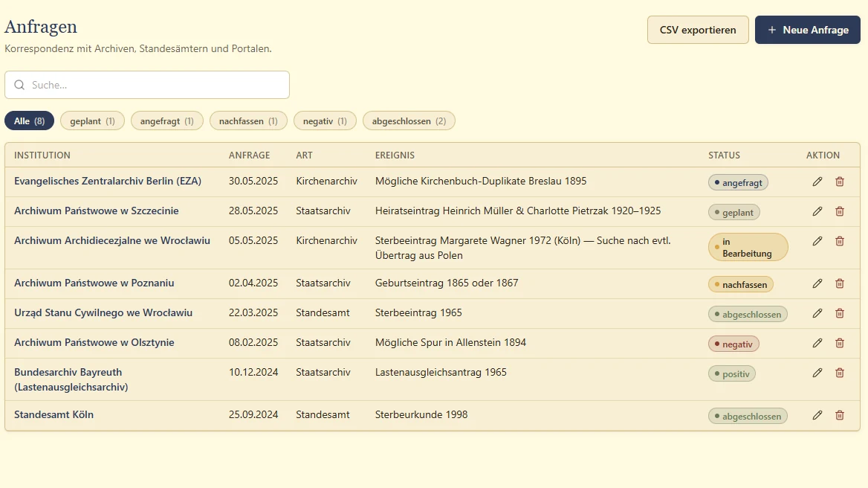The height and width of the screenshot is (488, 868).
Task: Click the Status column header
Action: (x=724, y=155)
